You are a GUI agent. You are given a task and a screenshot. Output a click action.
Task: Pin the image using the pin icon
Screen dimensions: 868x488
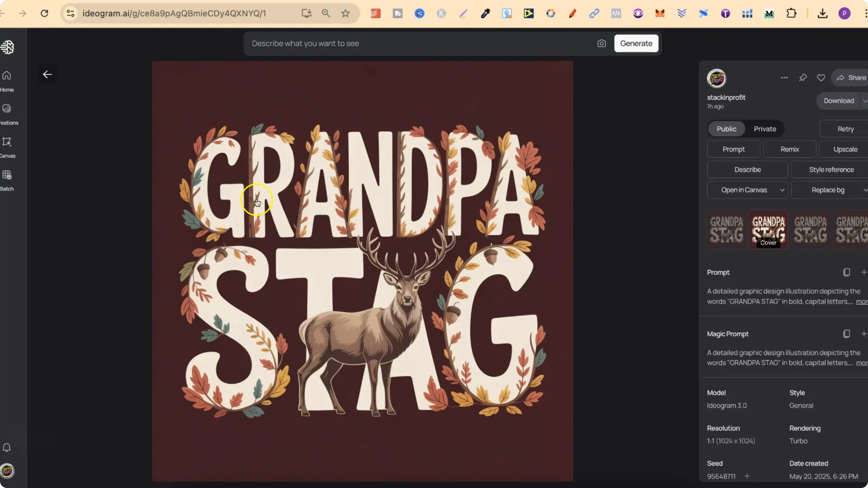(803, 77)
